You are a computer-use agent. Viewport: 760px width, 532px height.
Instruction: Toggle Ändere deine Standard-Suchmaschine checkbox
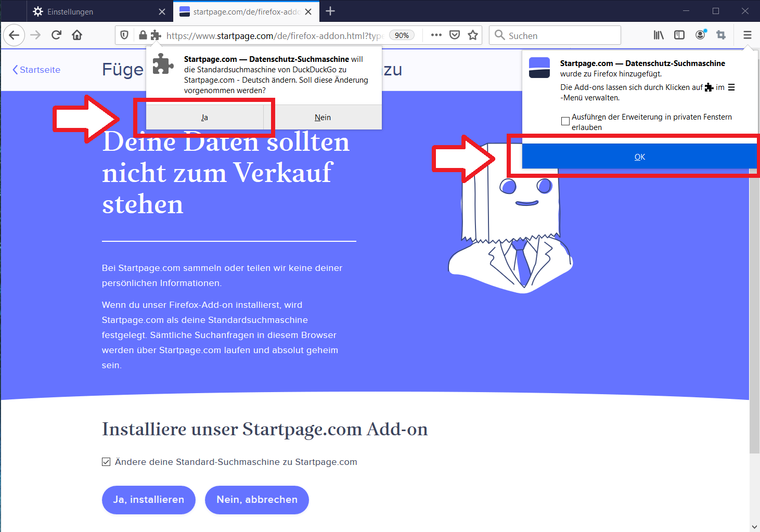pos(106,462)
